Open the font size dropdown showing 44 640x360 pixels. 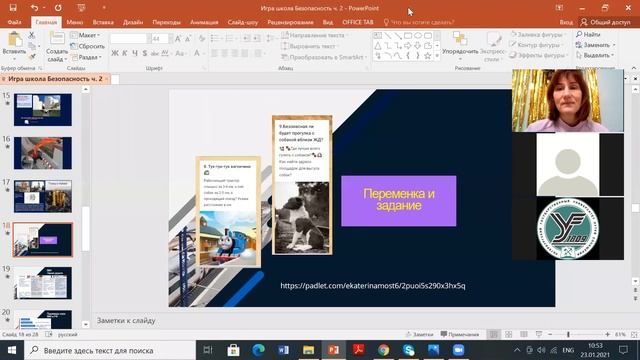(171, 39)
